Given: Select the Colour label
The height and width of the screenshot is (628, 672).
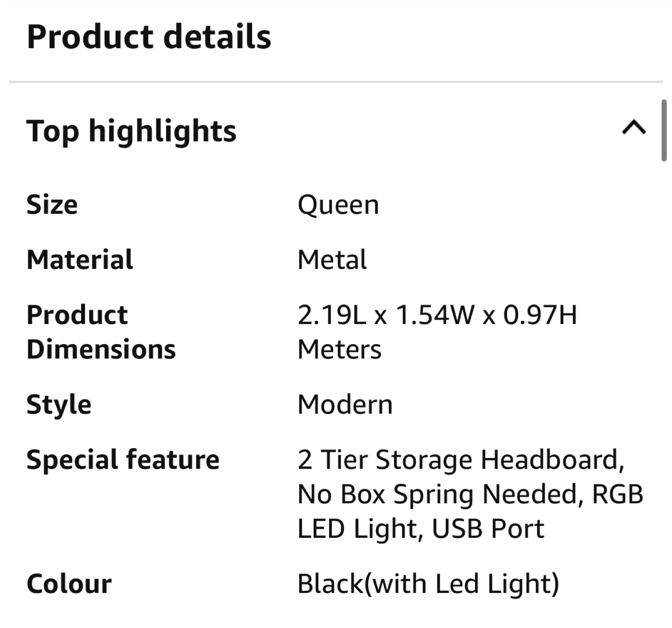Looking at the screenshot, I should pos(69,584).
